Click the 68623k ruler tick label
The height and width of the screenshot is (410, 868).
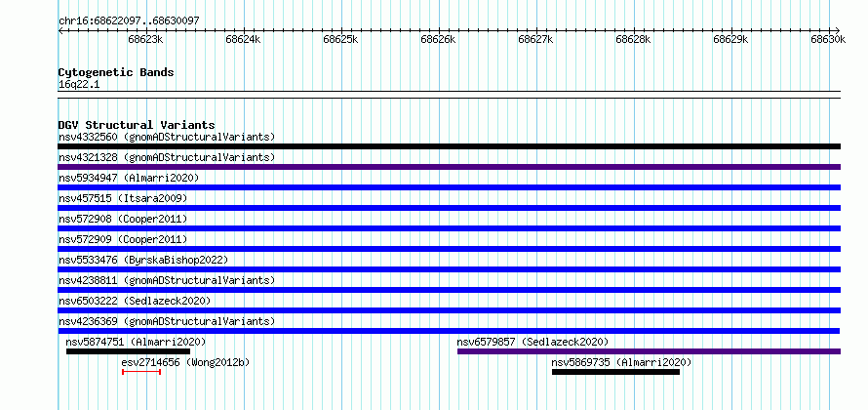[x=145, y=39]
